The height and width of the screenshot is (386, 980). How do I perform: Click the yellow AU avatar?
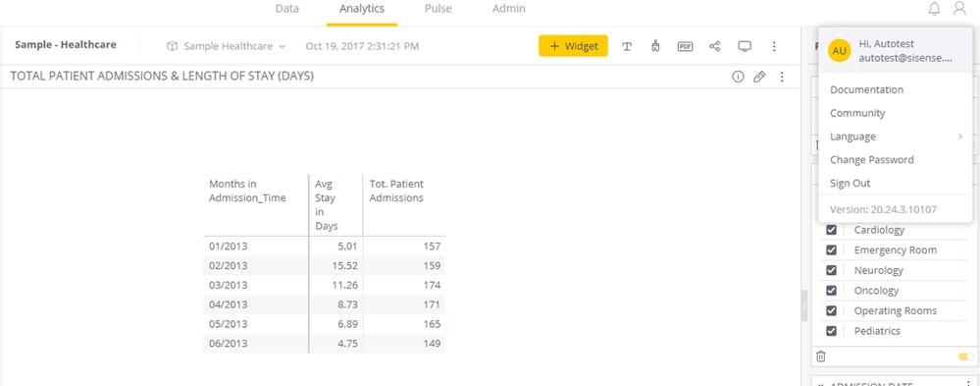pos(840,51)
